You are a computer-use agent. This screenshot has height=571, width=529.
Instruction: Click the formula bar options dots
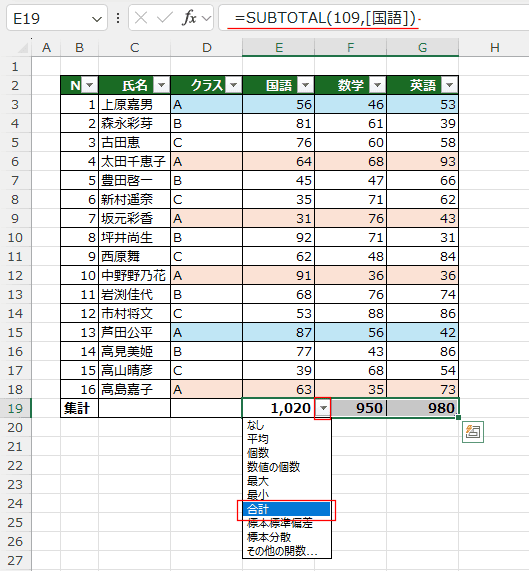point(118,17)
